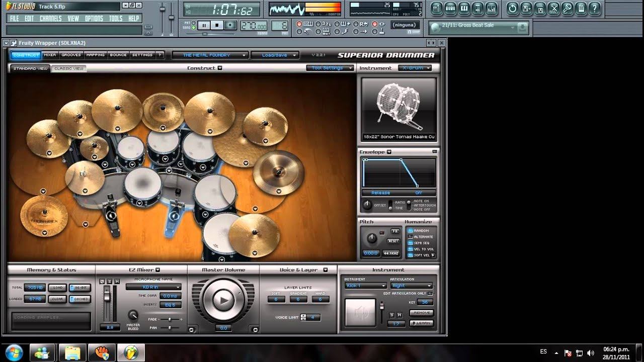Image resolution: width=644 pixels, height=362 pixels.
Task: Click the render/export toolbar icon
Action: coord(540,8)
